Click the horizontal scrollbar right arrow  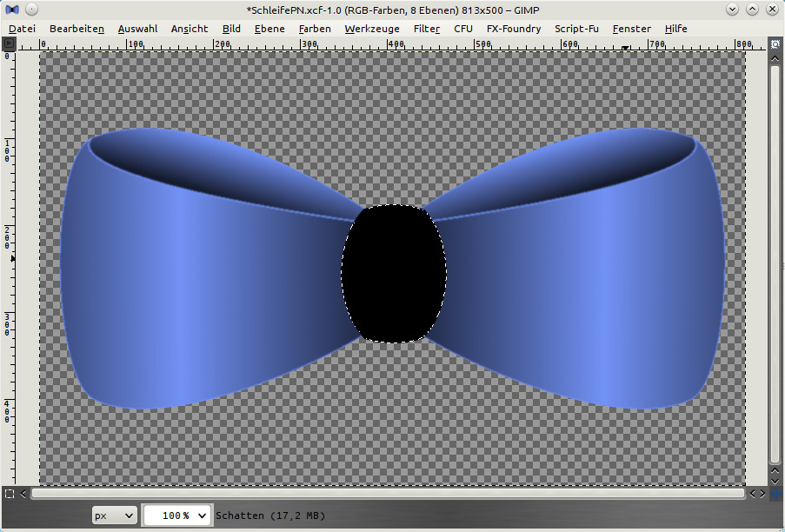(762, 494)
